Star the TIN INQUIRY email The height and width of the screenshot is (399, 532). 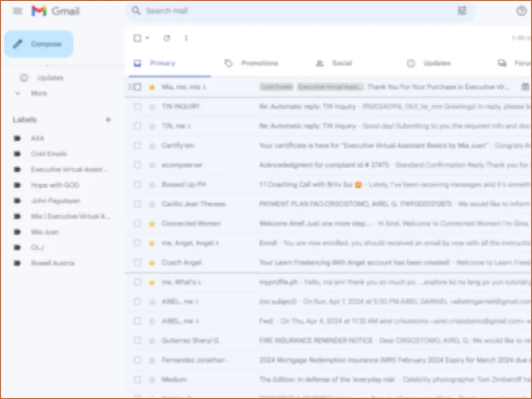152,106
